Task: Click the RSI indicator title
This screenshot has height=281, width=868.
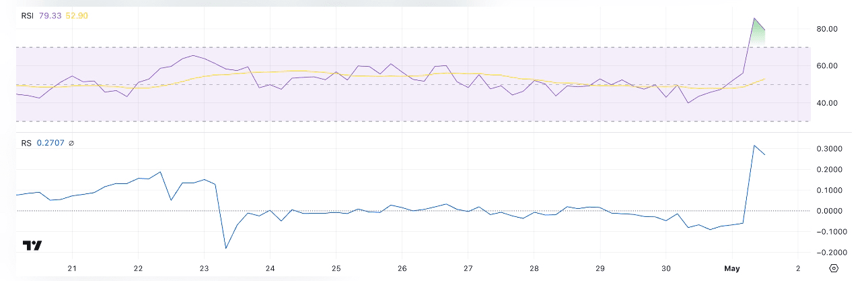Action: pos(27,15)
